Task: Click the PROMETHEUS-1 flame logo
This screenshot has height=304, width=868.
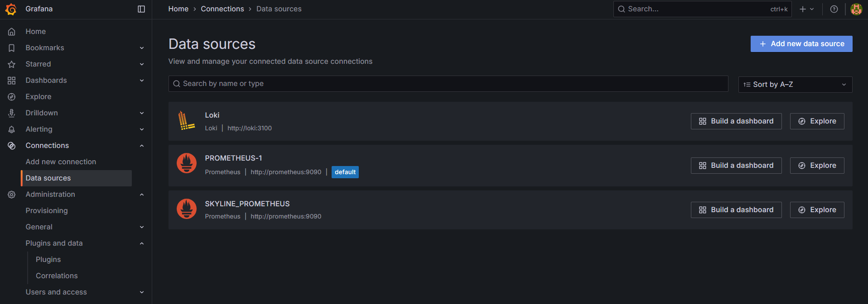Action: [186, 163]
